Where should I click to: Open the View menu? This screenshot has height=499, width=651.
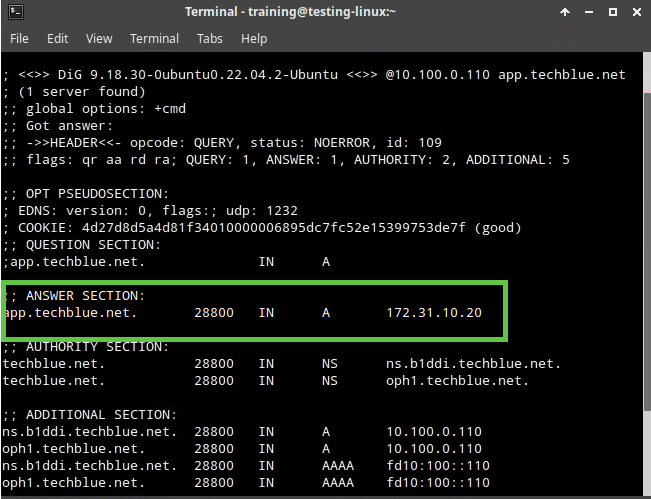click(99, 39)
